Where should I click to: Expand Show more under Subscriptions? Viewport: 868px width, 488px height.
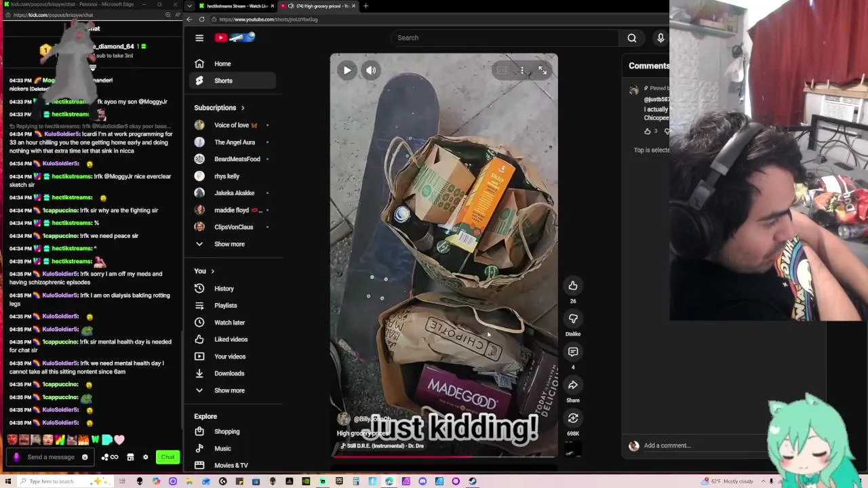click(233, 244)
